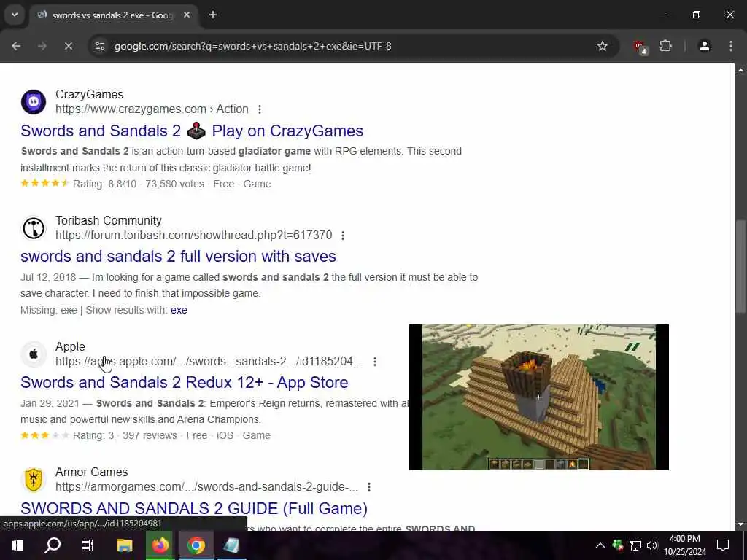The height and width of the screenshot is (560, 747).
Task: Click the Minecraft video overlay thumbnail
Action: click(x=539, y=397)
